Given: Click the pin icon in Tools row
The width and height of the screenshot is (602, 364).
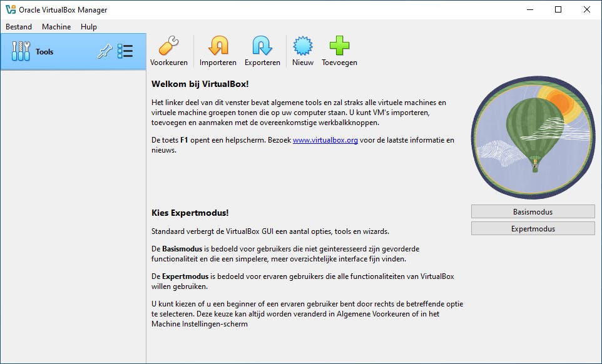Looking at the screenshot, I should click(x=105, y=51).
